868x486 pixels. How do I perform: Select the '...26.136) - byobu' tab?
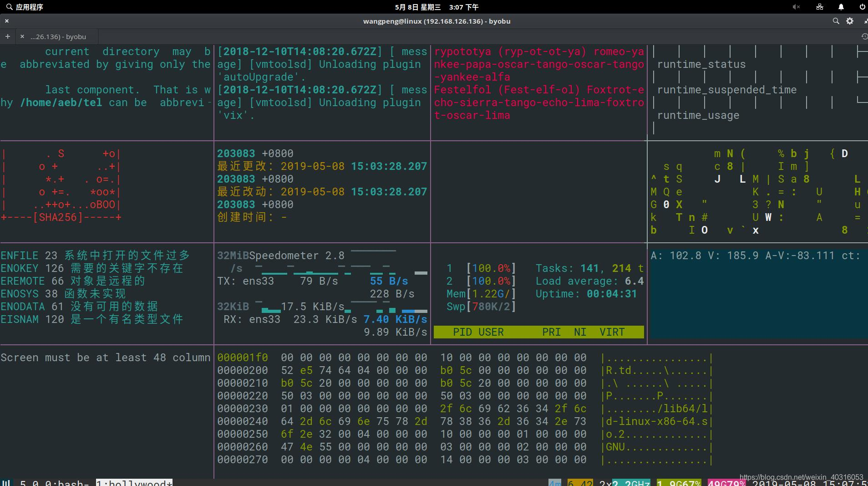(x=58, y=36)
